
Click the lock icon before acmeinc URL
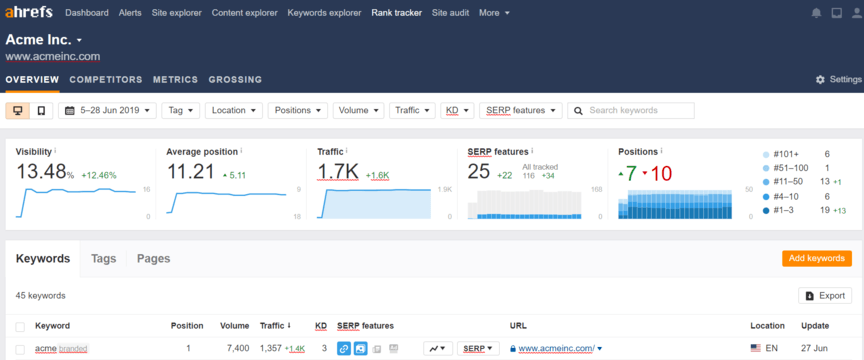tap(513, 348)
